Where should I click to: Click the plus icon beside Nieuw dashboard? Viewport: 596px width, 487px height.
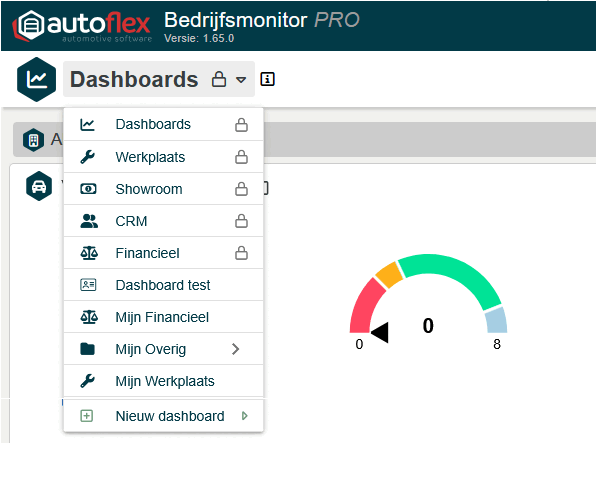(87, 416)
